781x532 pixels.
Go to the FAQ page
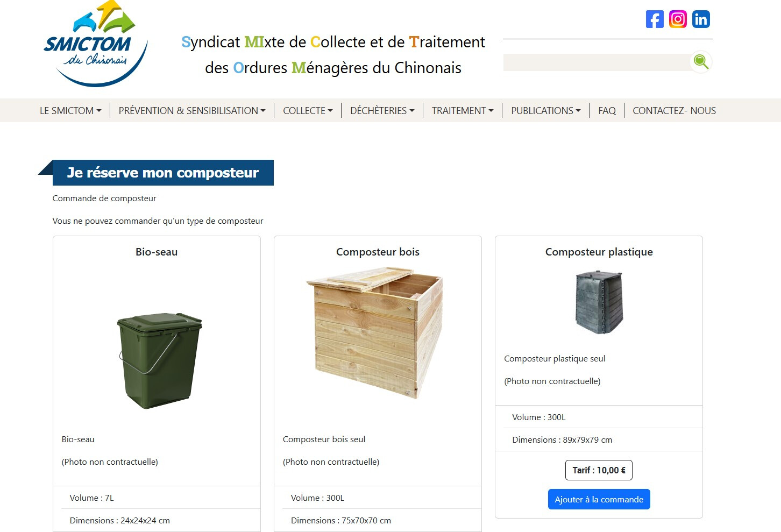[x=607, y=111]
